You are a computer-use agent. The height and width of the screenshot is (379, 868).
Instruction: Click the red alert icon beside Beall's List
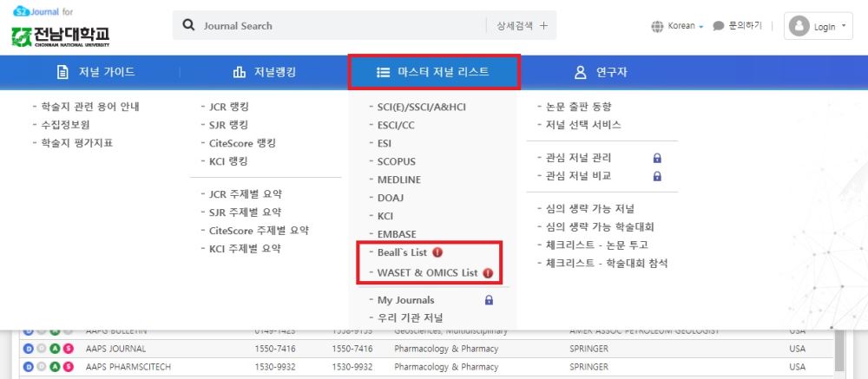[437, 252]
